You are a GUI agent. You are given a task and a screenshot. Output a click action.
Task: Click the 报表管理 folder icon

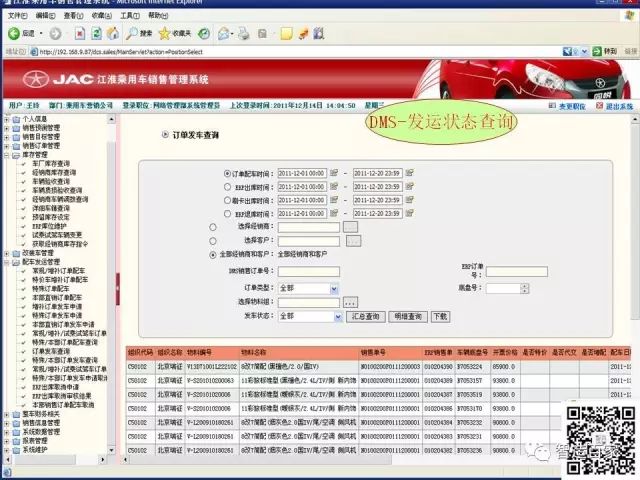tap(16, 441)
